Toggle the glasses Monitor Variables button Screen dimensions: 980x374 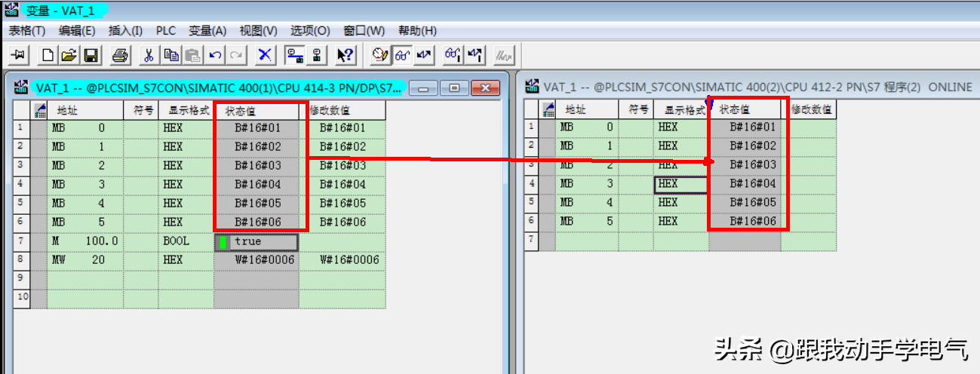[403, 55]
